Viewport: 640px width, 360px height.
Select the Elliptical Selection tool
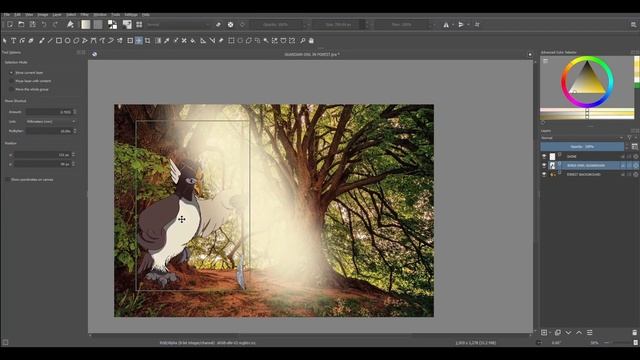coord(240,41)
